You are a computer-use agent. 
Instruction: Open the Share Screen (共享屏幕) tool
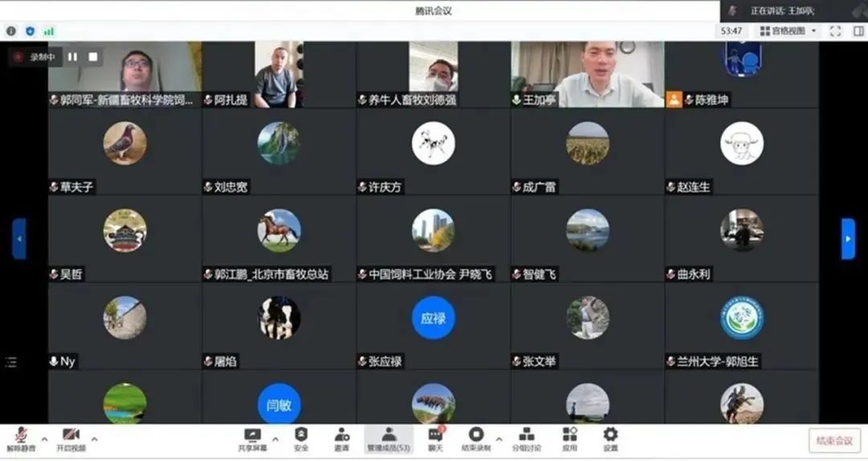coord(252,438)
